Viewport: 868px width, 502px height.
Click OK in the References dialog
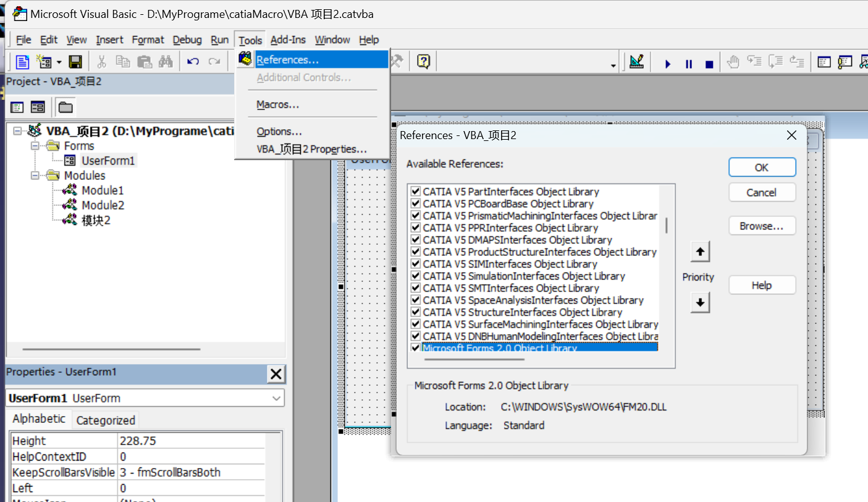pos(762,168)
